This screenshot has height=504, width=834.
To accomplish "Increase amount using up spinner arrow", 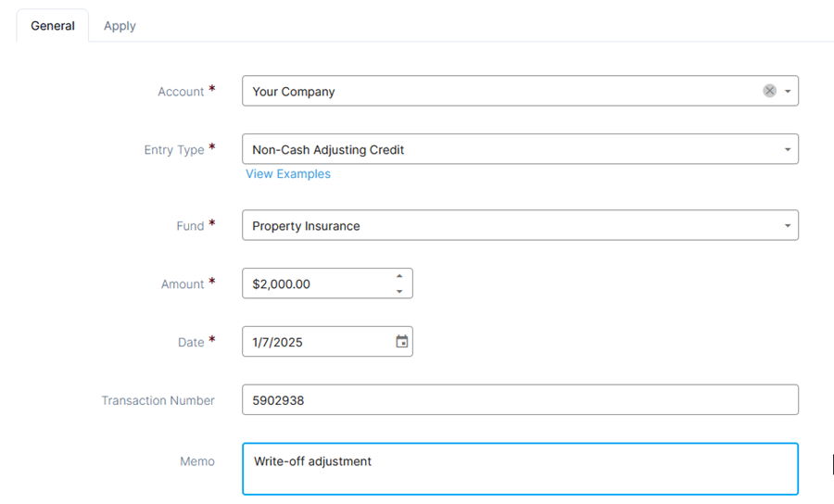I will coord(399,276).
